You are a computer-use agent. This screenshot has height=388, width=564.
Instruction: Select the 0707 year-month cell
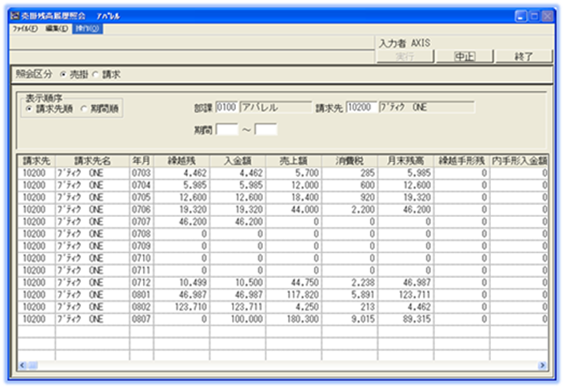141,222
